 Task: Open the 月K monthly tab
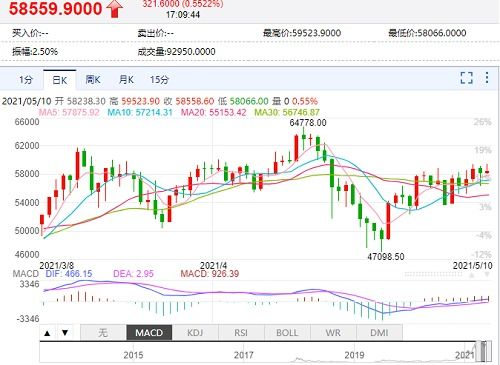pyautogui.click(x=126, y=80)
